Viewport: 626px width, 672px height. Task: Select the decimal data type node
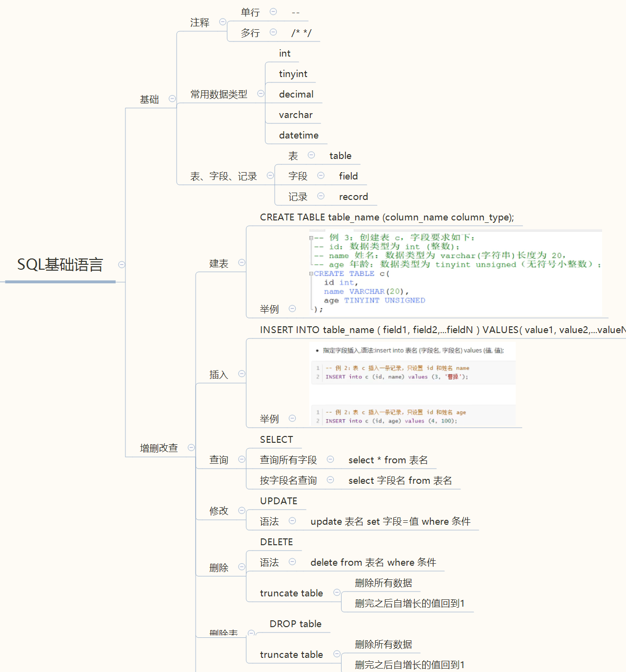(296, 94)
